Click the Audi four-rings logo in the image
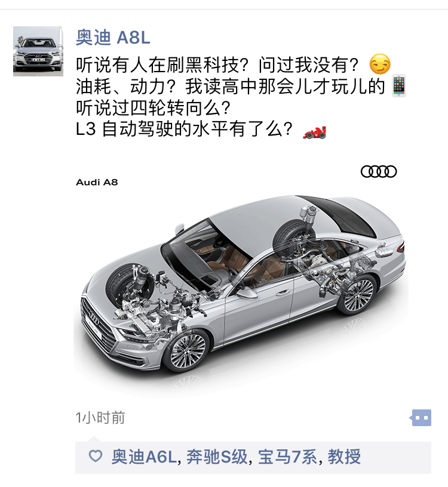 click(379, 171)
